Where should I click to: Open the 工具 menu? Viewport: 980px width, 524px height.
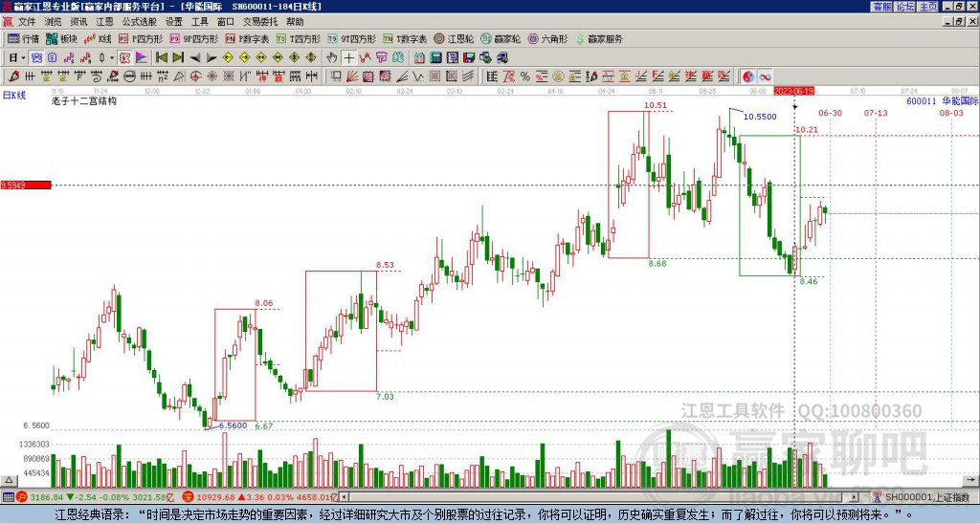(199, 22)
